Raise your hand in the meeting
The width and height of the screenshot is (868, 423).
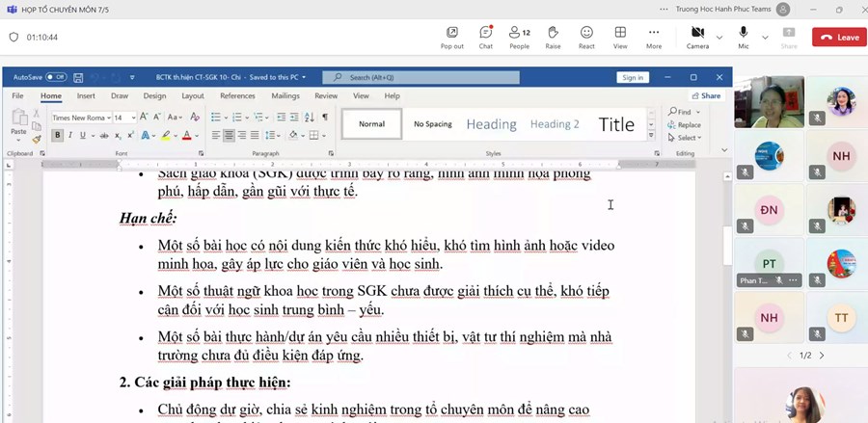(x=553, y=37)
